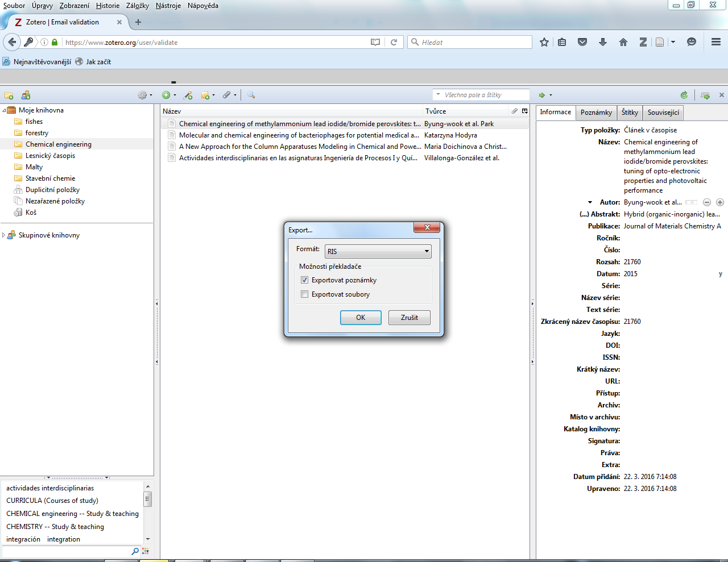This screenshot has width=728, height=562.
Task: Click the tag filter input field
Action: pos(67,551)
